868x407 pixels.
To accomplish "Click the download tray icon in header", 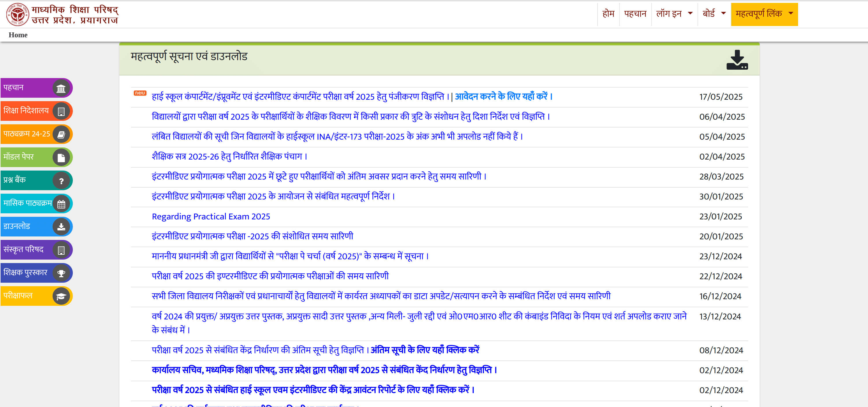I will click(737, 60).
